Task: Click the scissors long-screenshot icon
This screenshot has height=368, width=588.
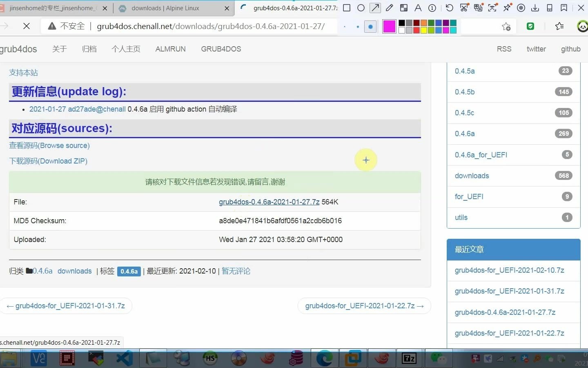Action: pyautogui.click(x=464, y=8)
